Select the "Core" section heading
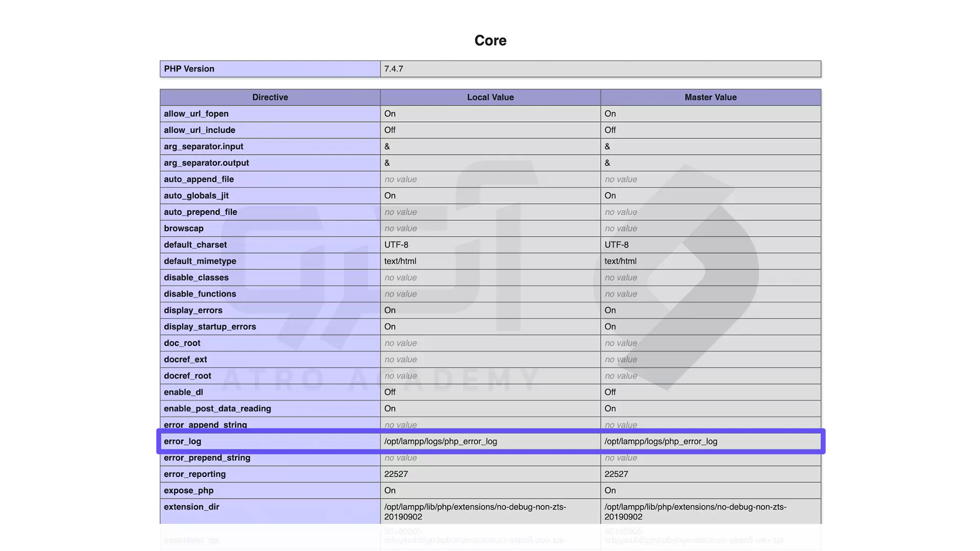 [x=490, y=40]
